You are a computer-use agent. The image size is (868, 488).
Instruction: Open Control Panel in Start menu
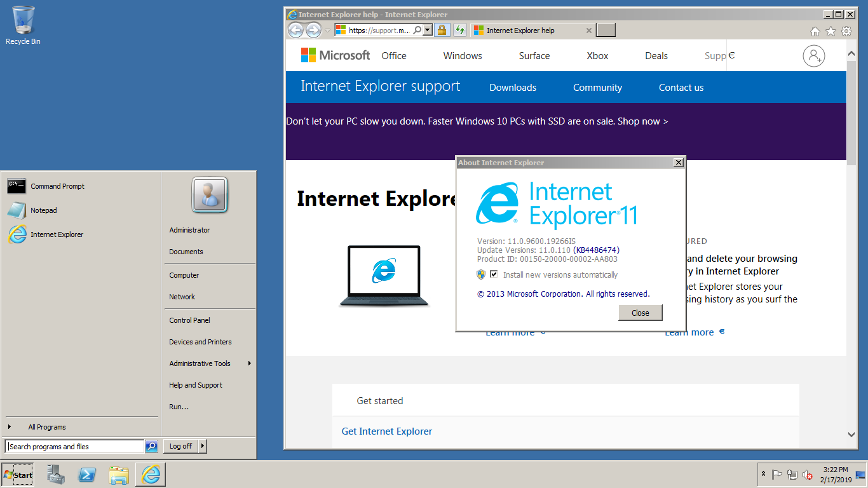tap(189, 320)
